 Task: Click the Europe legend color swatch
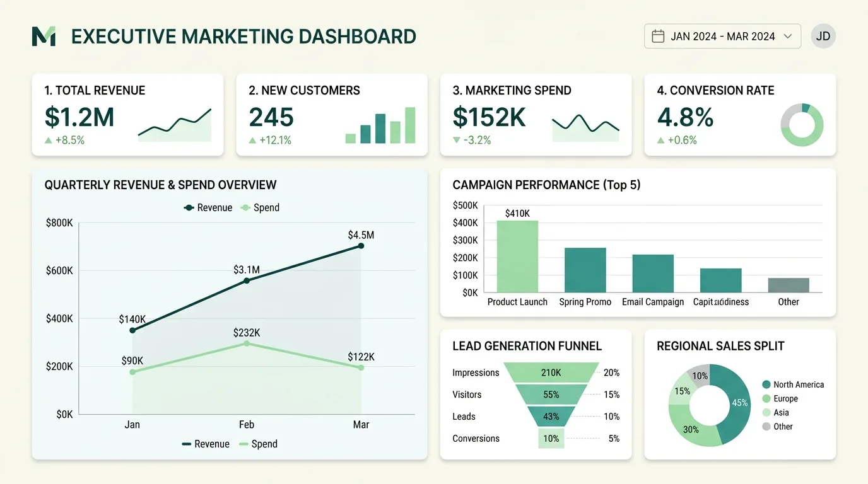pos(766,398)
